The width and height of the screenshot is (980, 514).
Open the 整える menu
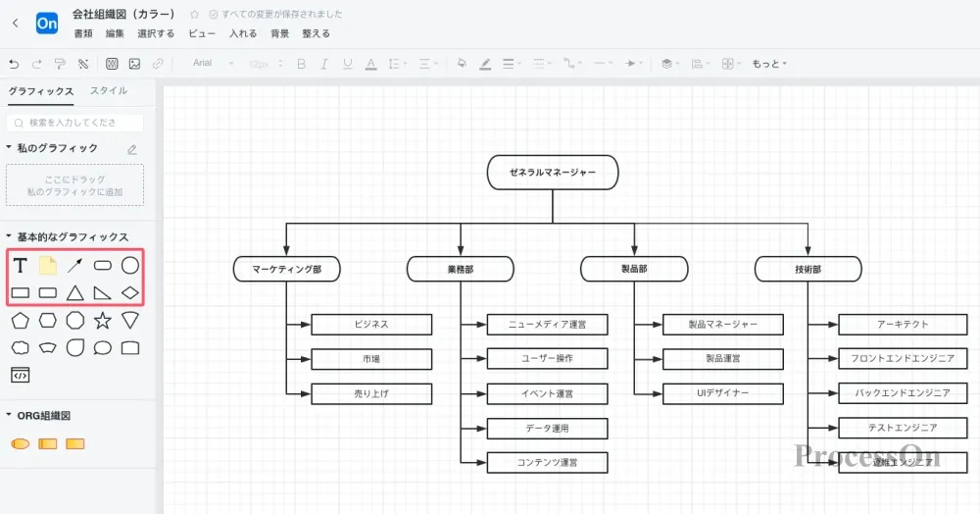(317, 33)
